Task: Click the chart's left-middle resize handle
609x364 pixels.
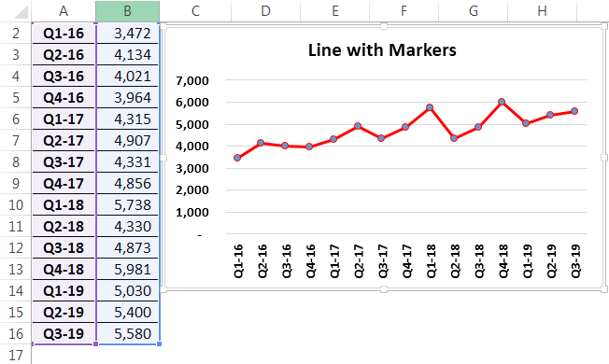Action: [x=163, y=158]
